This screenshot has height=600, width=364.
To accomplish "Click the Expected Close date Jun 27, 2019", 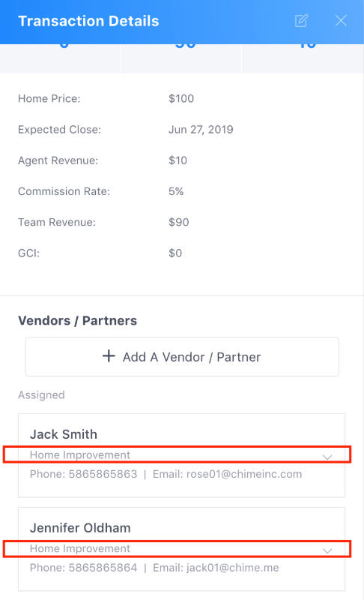I will 201,130.
